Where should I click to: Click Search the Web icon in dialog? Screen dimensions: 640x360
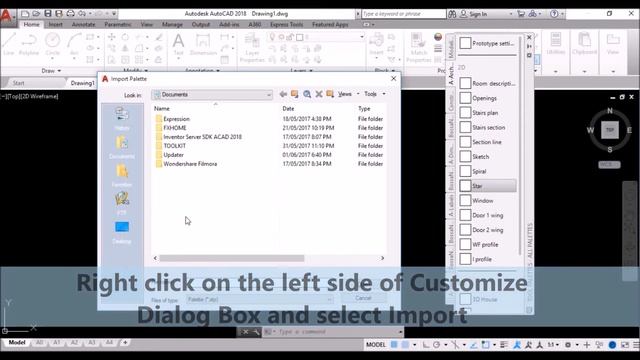[x=307, y=94]
